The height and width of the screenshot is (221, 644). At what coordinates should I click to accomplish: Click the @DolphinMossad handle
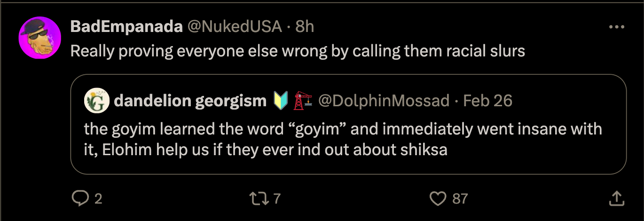[384, 101]
